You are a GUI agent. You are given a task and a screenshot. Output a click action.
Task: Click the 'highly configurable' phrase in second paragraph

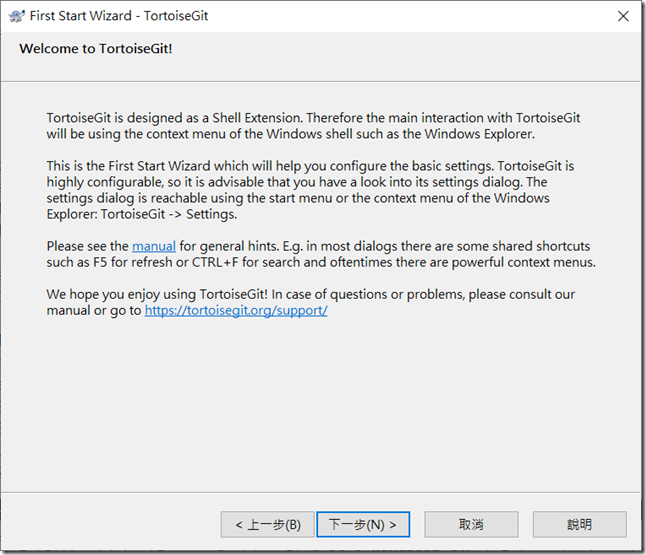pos(105,182)
